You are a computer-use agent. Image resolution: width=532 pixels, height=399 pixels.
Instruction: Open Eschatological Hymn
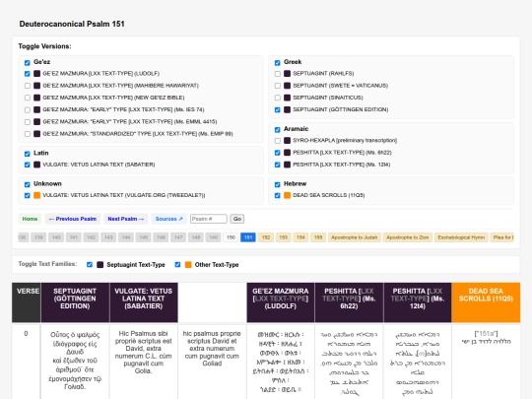pos(461,237)
